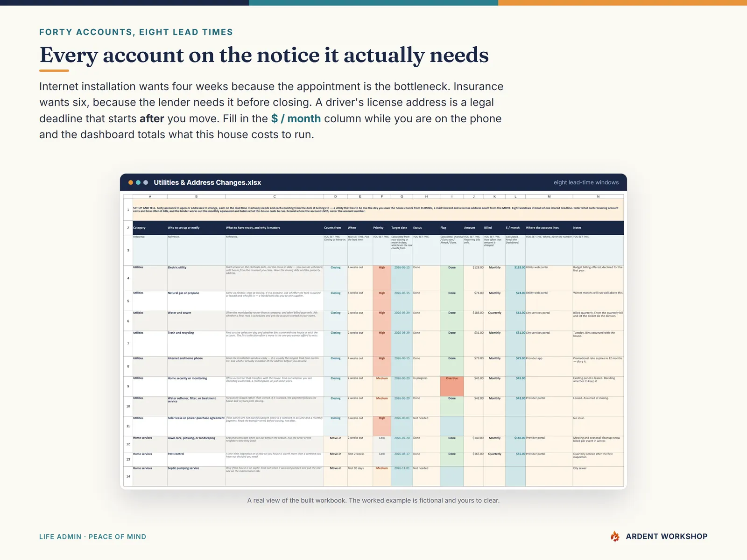This screenshot has width=747, height=560.
Task: Select the row 14 number header
Action: [128, 476]
